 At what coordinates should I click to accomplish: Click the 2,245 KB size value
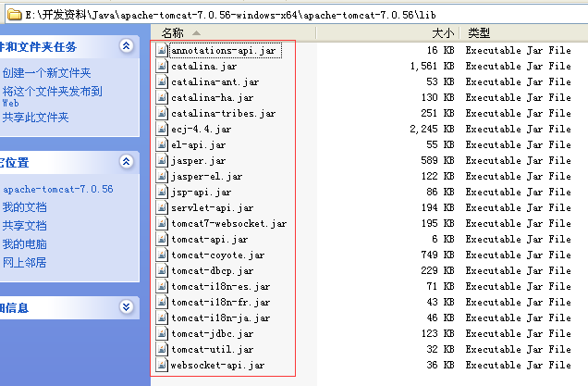tap(432, 130)
